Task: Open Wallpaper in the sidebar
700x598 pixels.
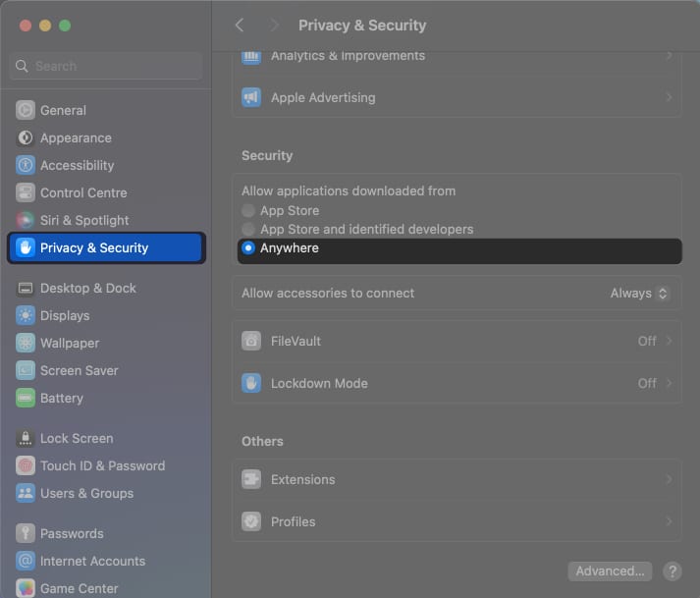Action: tap(106, 343)
